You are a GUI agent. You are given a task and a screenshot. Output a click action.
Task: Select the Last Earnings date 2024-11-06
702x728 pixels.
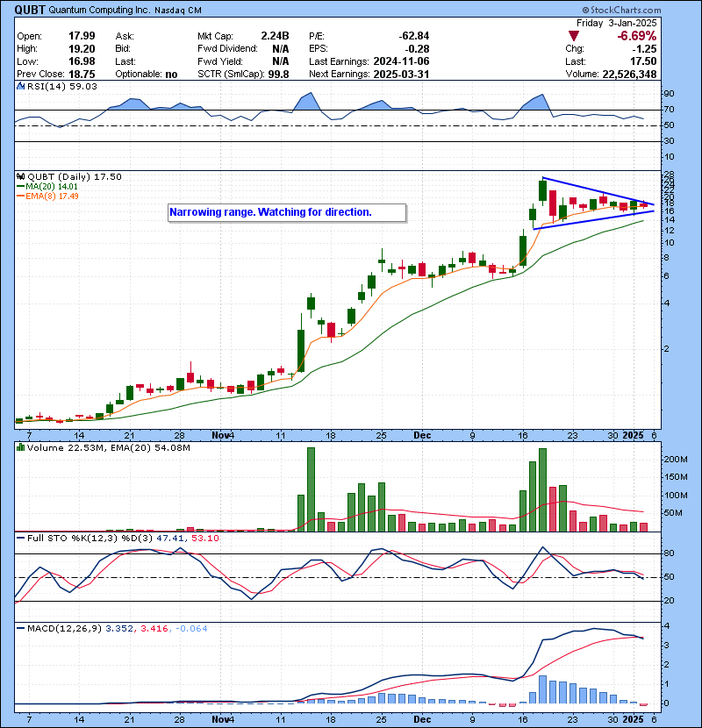pos(401,61)
